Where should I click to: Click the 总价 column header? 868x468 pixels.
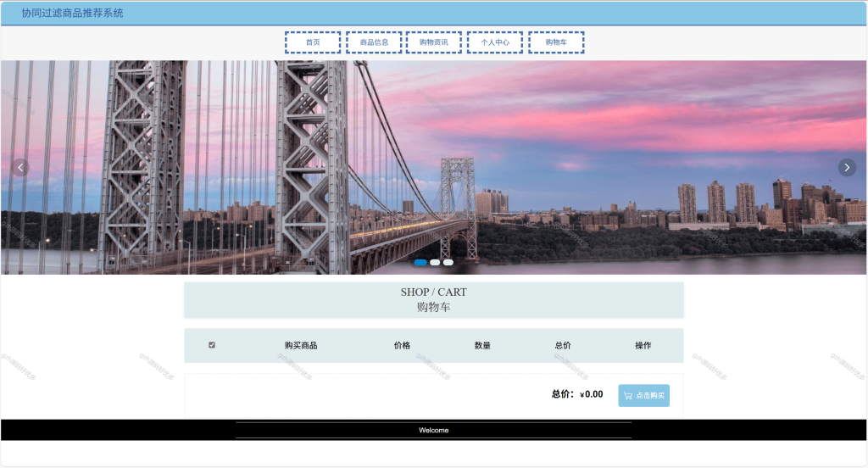(563, 346)
